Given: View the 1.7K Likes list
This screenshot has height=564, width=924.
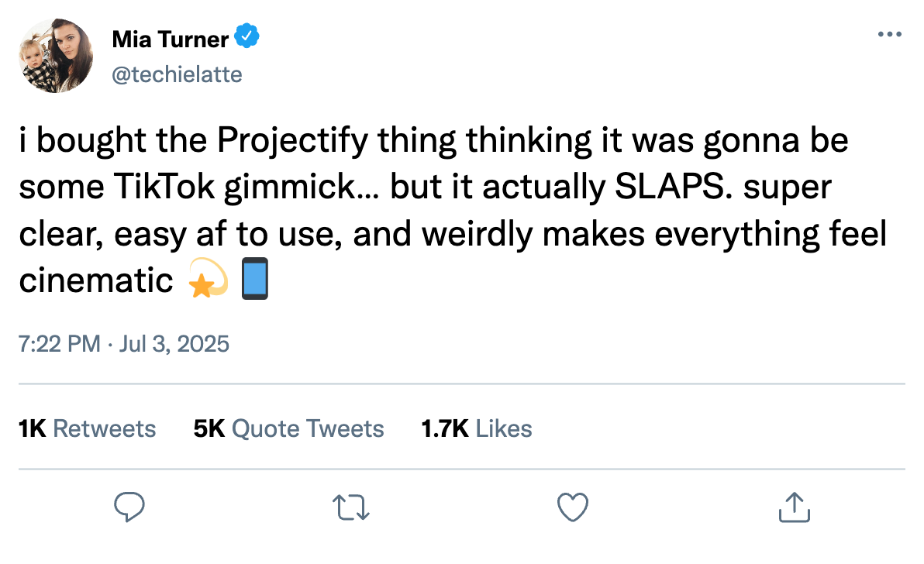Looking at the screenshot, I should click(x=477, y=428).
